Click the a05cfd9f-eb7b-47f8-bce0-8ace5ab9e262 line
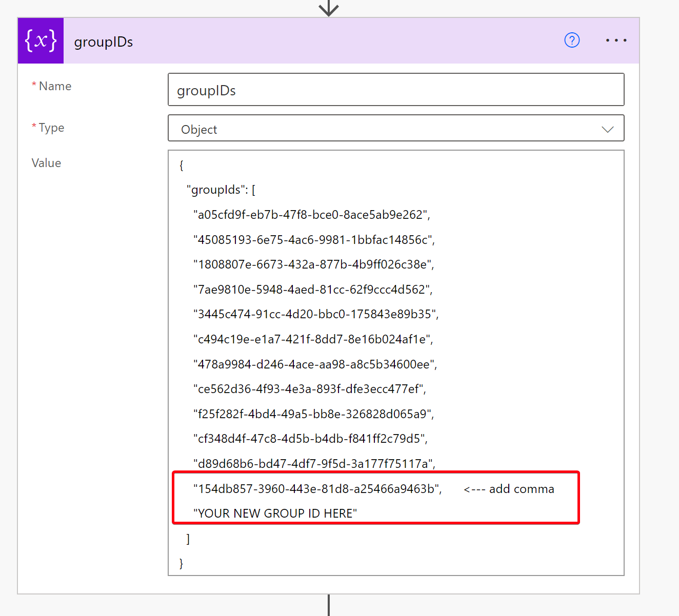679x616 pixels. point(312,215)
